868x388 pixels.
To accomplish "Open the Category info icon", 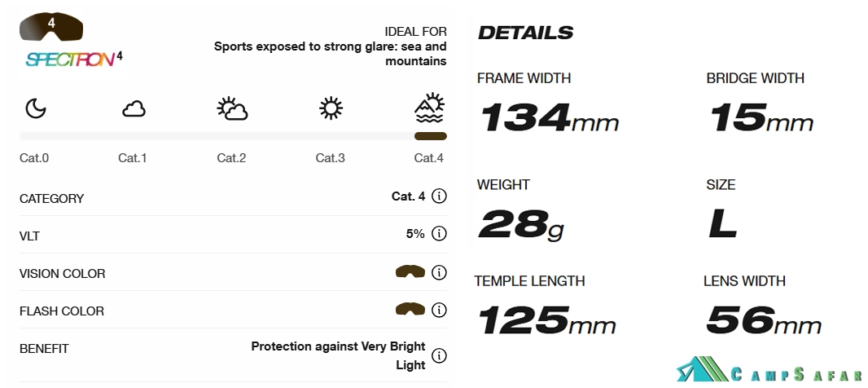I will pyautogui.click(x=439, y=196).
